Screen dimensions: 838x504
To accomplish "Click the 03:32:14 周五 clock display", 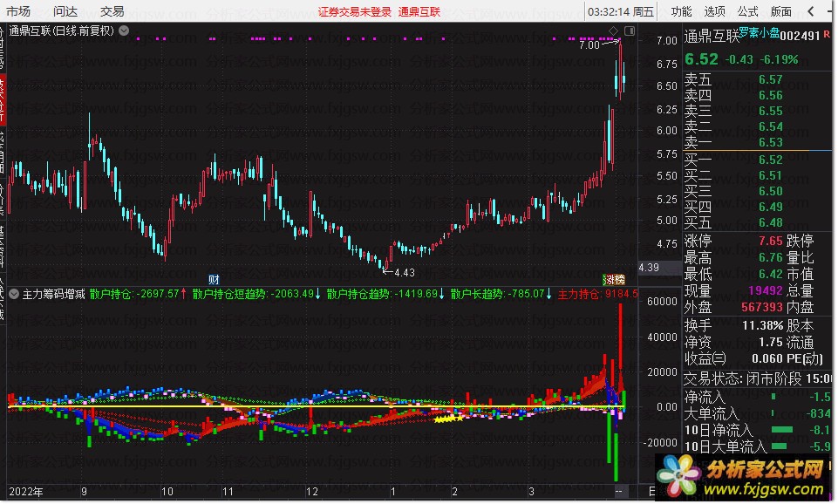I will (621, 11).
